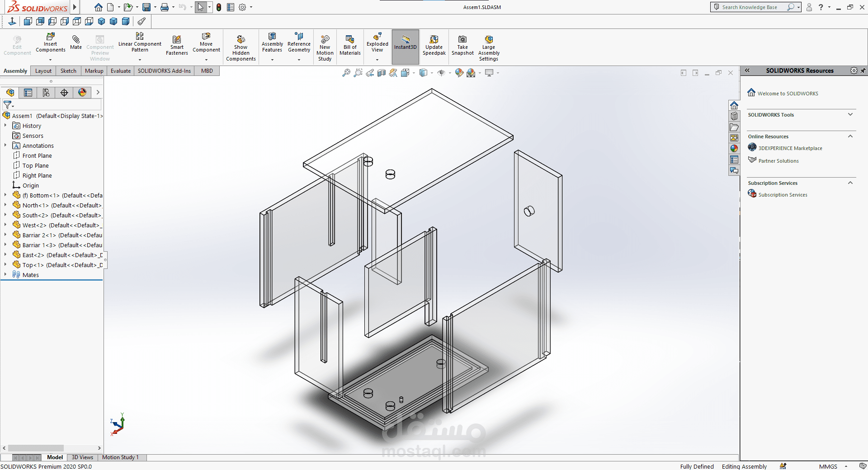Click Take Snapshot camera tool
The height and width of the screenshot is (470, 868).
[462, 46]
